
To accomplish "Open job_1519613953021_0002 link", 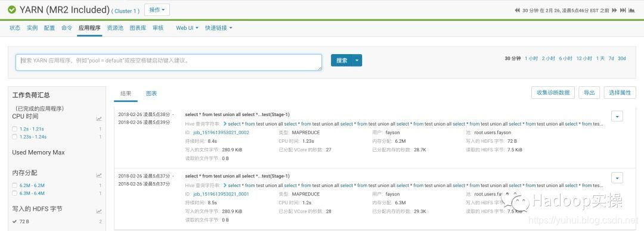I will coord(221,133).
